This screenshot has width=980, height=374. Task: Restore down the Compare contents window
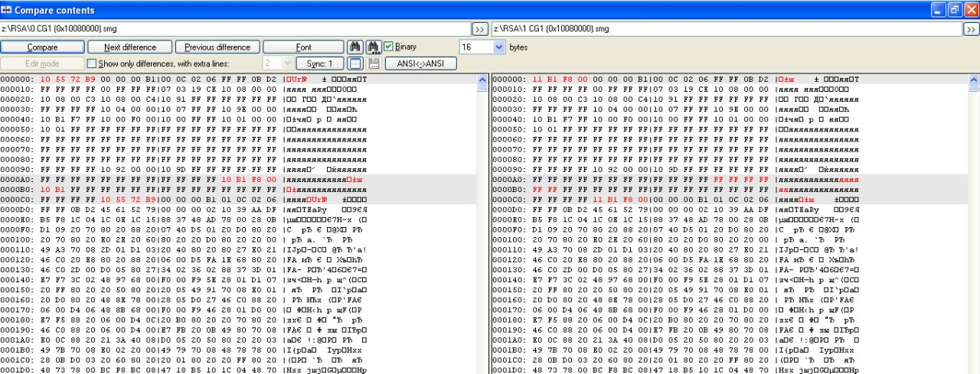955,10
